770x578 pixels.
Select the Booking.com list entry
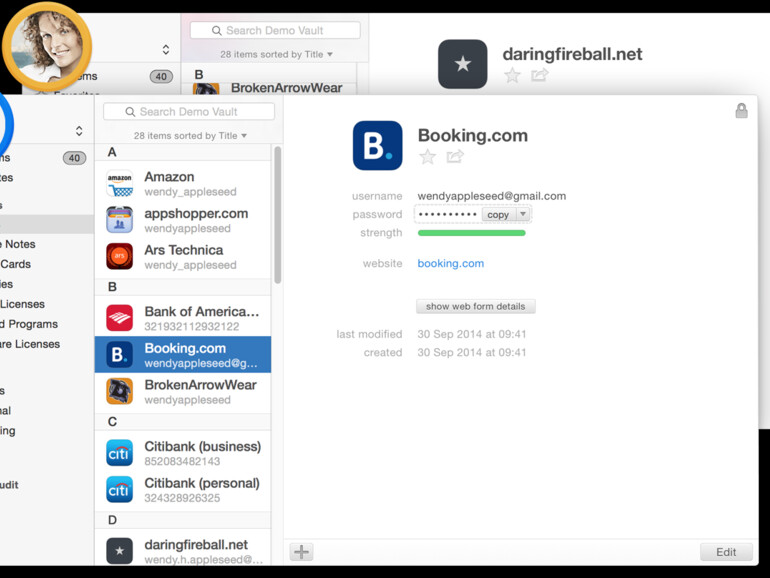coord(183,355)
